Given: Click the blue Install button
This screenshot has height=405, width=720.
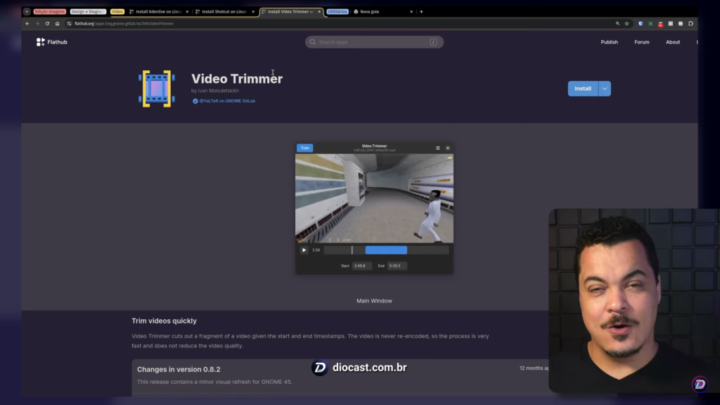Looking at the screenshot, I should [x=582, y=88].
